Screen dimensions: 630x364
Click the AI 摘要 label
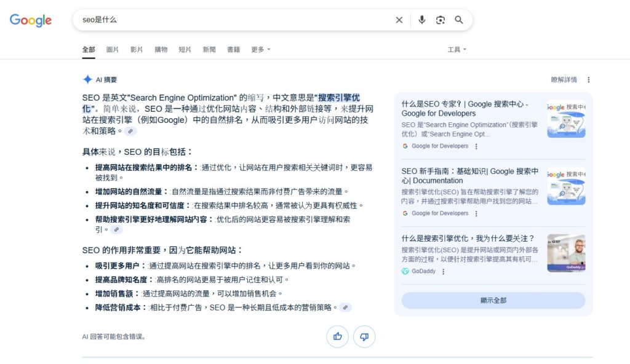point(106,79)
